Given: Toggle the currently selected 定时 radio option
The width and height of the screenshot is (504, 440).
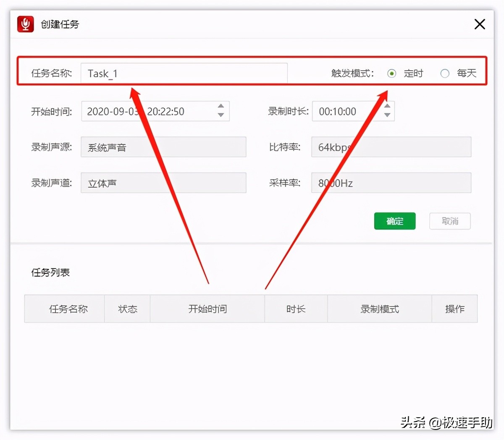Looking at the screenshot, I should pos(391,73).
